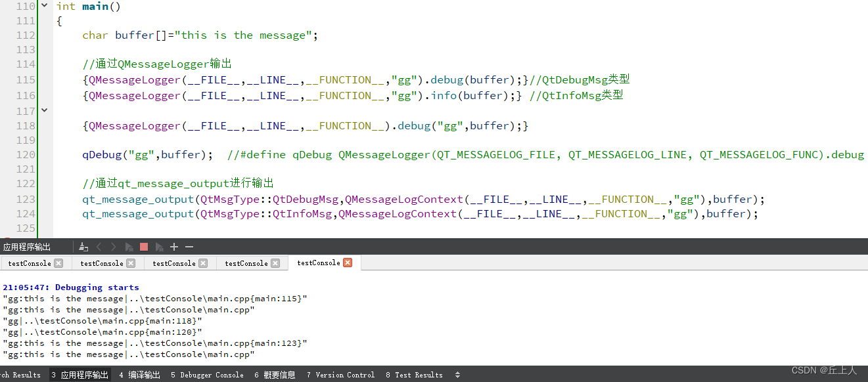Screen dimensions: 868x382
Task: Expand the output pane with the double-arrow control
Action: pos(457,374)
